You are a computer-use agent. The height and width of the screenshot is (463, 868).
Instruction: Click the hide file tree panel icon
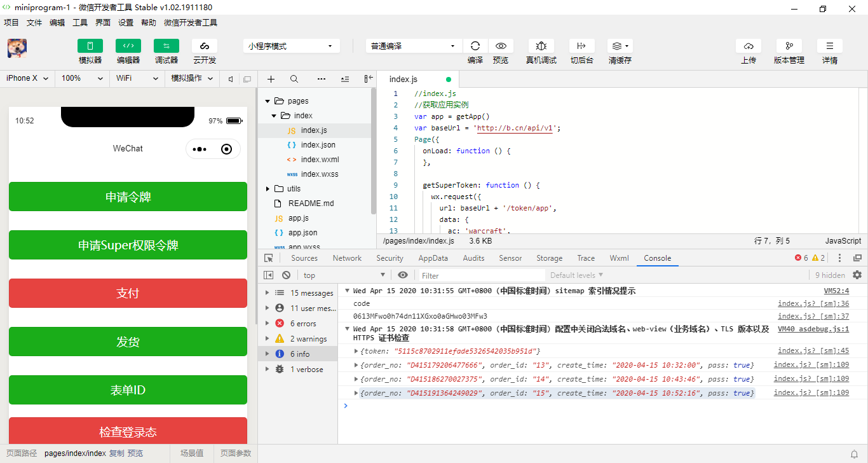pos(368,79)
